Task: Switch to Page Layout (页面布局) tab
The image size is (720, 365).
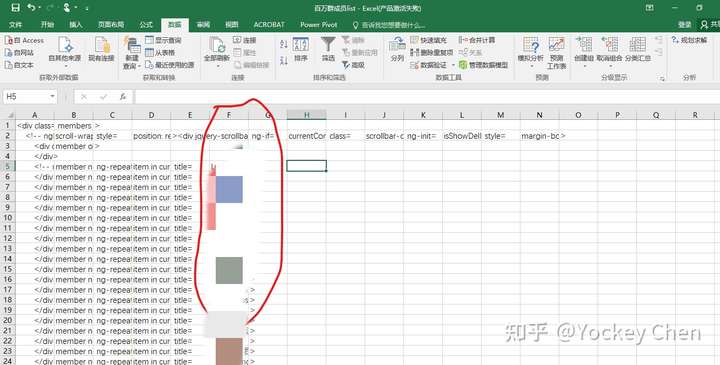Action: (x=111, y=25)
